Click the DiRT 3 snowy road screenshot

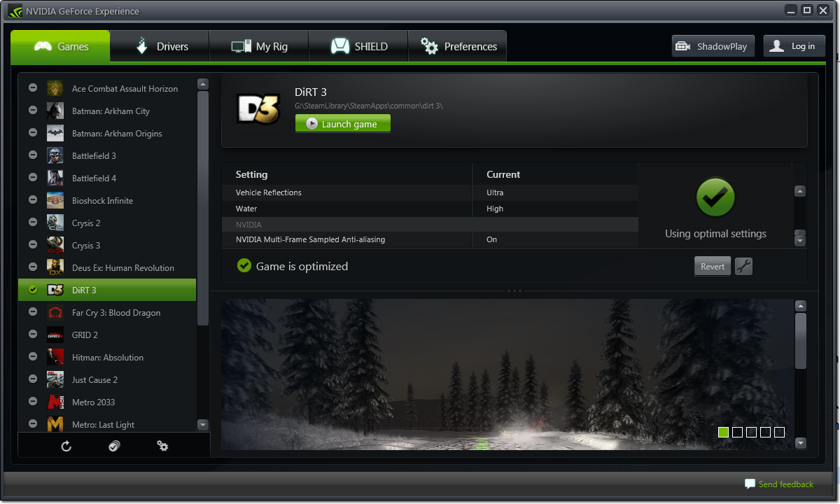pyautogui.click(x=507, y=374)
